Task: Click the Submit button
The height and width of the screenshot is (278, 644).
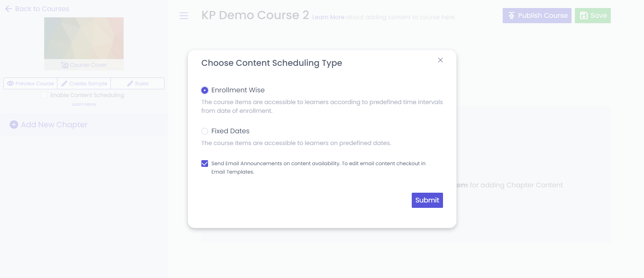Action: (x=427, y=200)
